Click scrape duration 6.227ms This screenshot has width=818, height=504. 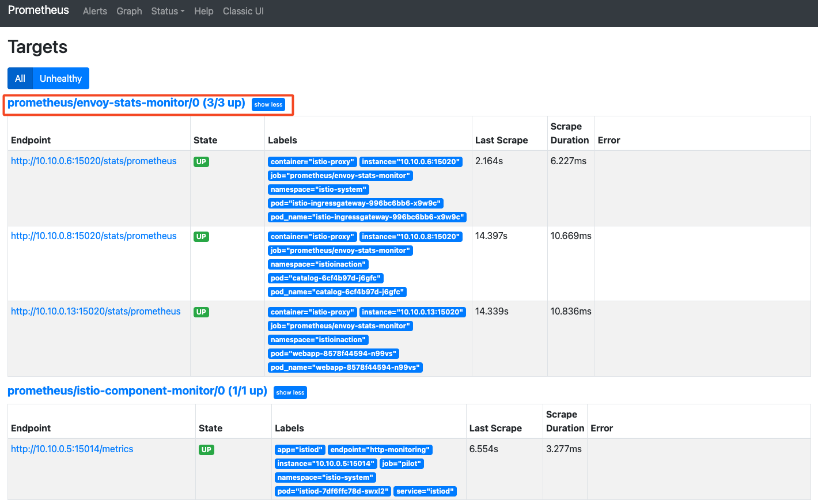tap(569, 161)
